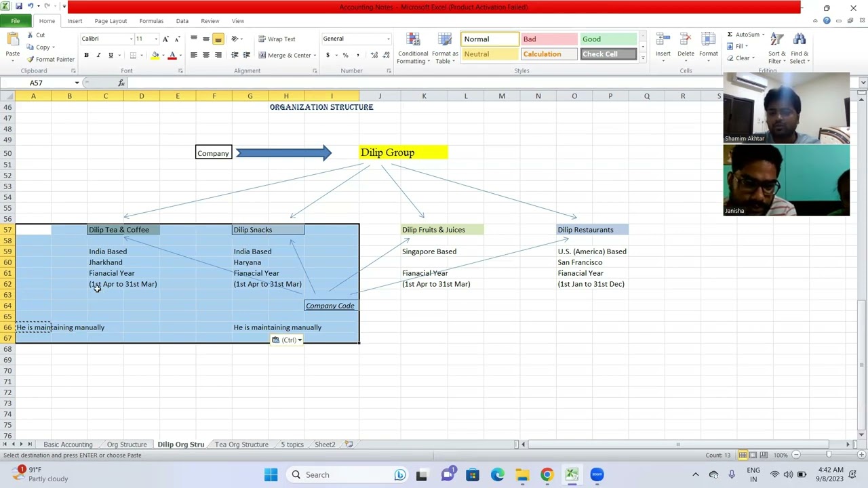Open the File backstage menu

[x=15, y=21]
